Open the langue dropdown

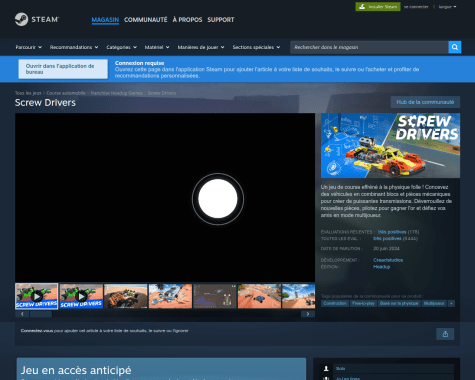point(447,7)
